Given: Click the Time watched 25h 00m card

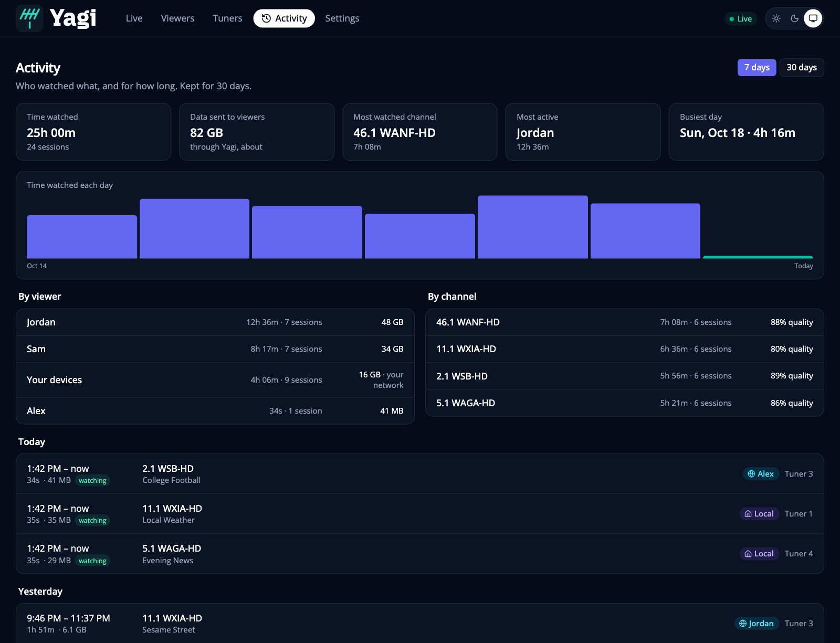Looking at the screenshot, I should point(93,132).
